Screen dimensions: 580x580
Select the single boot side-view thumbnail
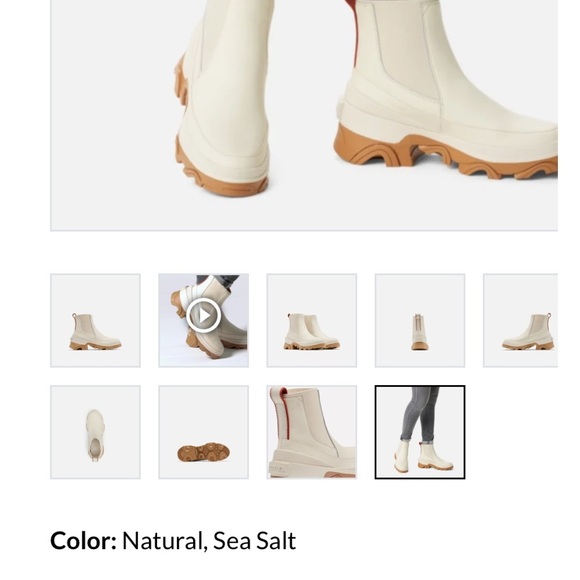95,320
